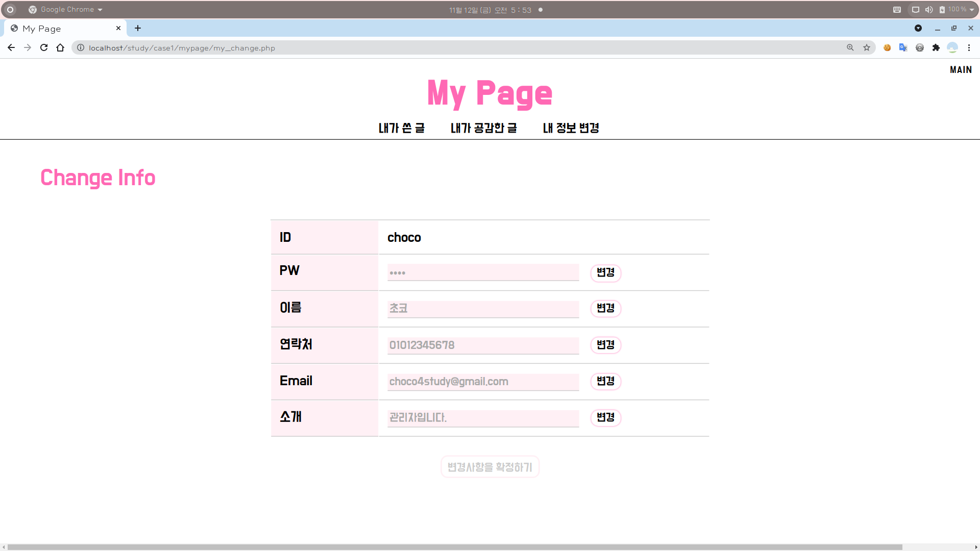Click the MAIN link at top right
This screenshot has height=551, width=980.
point(961,70)
